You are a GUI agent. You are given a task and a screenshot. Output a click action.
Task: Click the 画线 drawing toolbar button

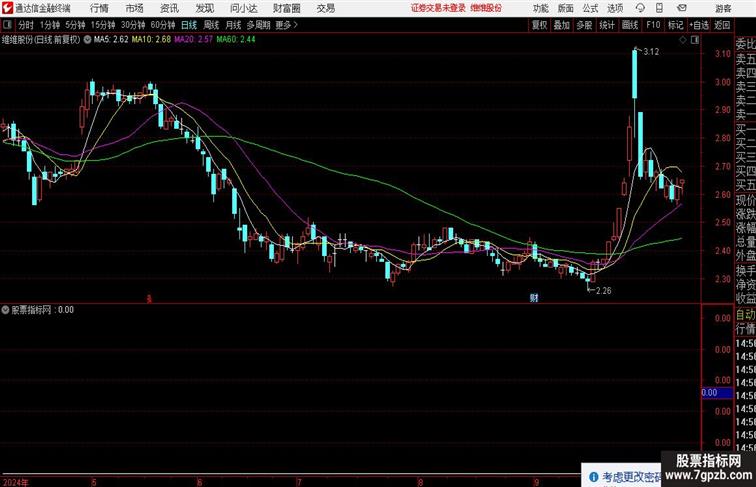tap(630, 25)
